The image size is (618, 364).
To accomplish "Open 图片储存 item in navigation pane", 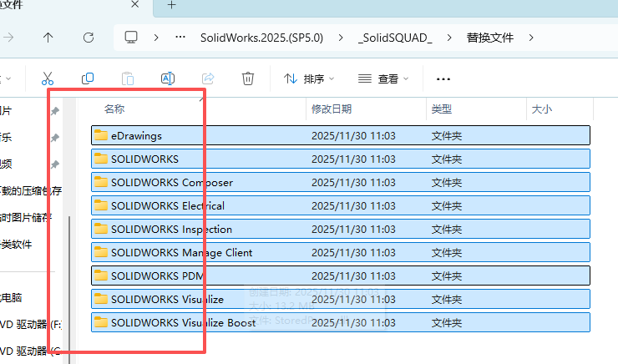I will [x=26, y=217].
